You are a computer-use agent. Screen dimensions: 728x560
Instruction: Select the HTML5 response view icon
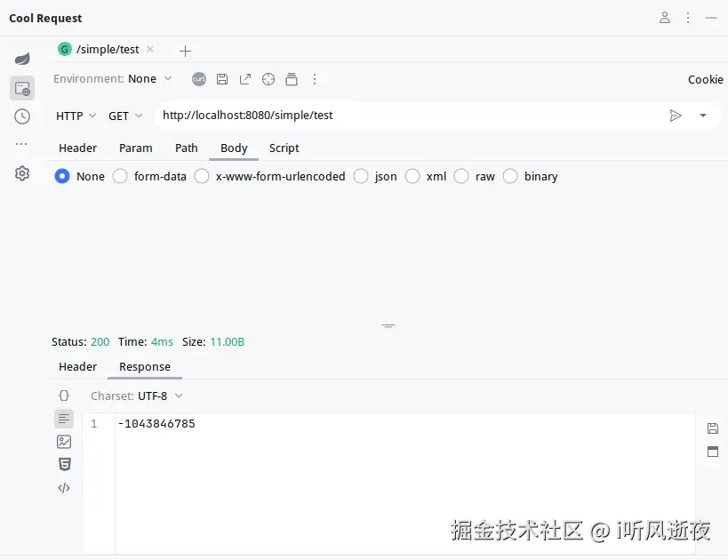coord(65,464)
